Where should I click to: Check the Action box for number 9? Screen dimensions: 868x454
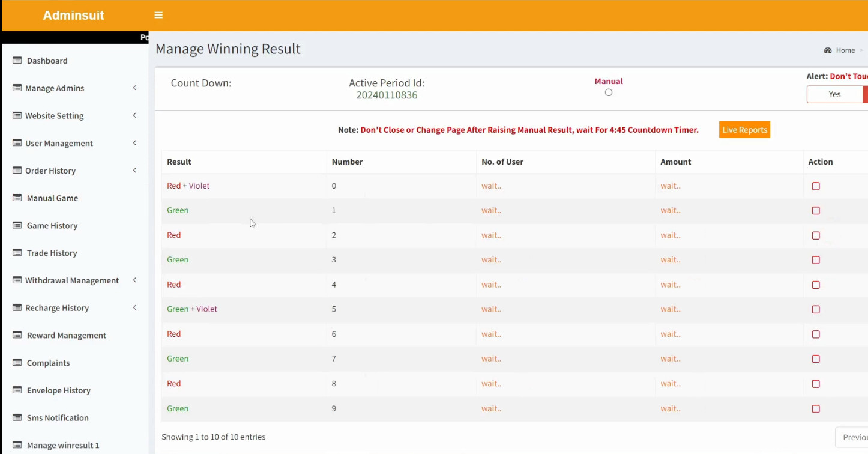click(815, 409)
